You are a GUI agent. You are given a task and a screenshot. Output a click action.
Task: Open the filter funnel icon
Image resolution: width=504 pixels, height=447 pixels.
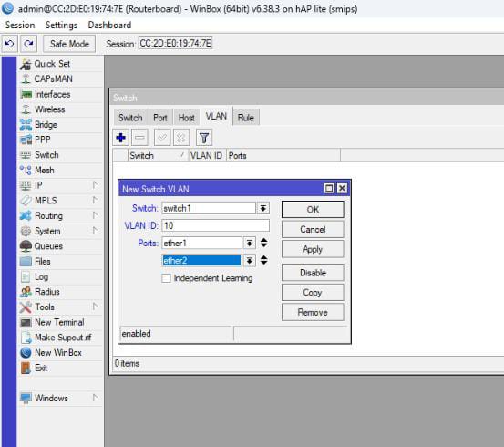tap(204, 138)
